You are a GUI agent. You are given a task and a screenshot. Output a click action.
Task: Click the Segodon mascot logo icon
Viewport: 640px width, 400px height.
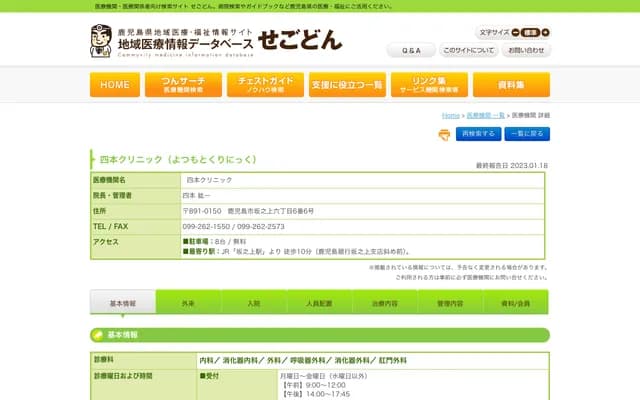point(100,41)
